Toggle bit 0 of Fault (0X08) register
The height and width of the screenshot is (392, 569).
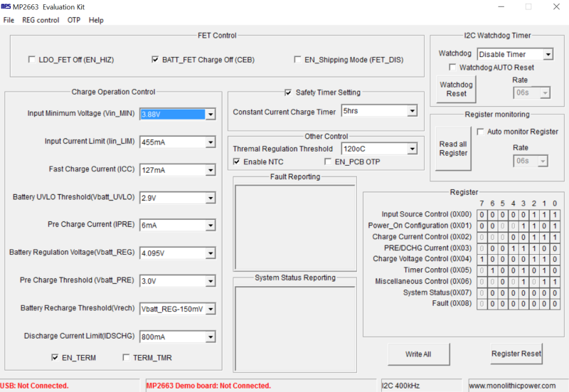(x=555, y=304)
